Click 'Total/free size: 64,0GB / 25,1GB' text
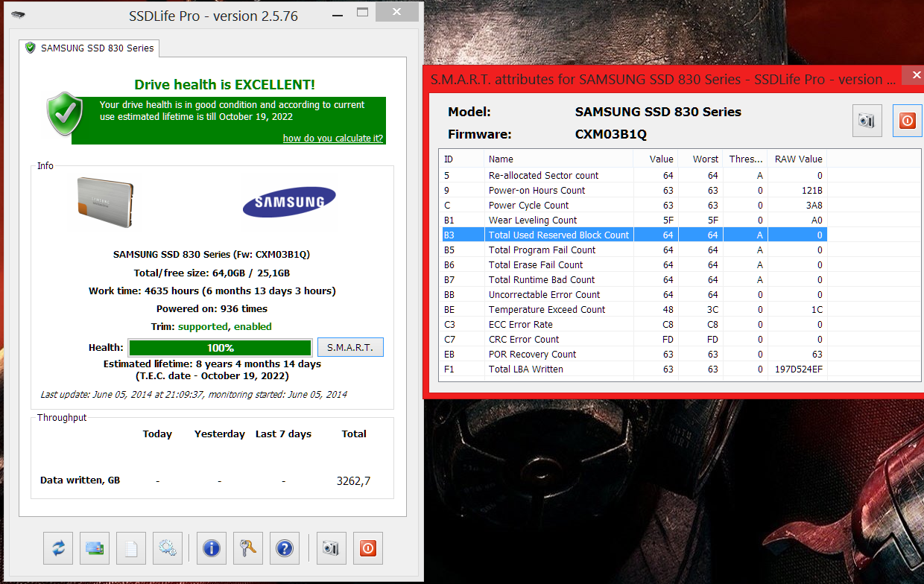Viewport: 924px width, 584px height. click(x=212, y=273)
